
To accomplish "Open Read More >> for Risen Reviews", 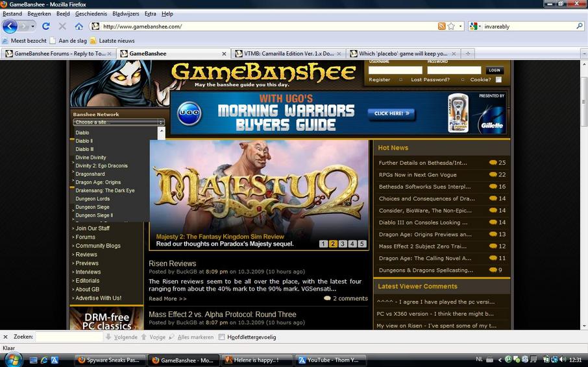I will click(x=167, y=298).
